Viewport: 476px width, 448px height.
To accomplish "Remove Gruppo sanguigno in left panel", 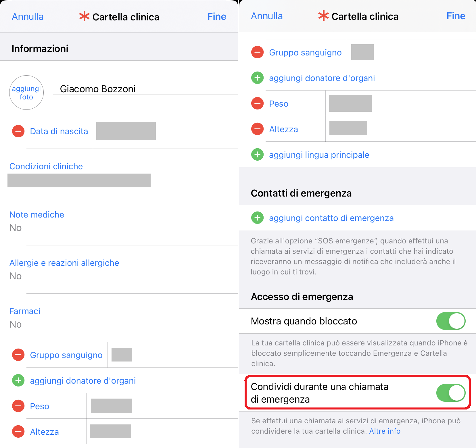I will click(x=18, y=355).
